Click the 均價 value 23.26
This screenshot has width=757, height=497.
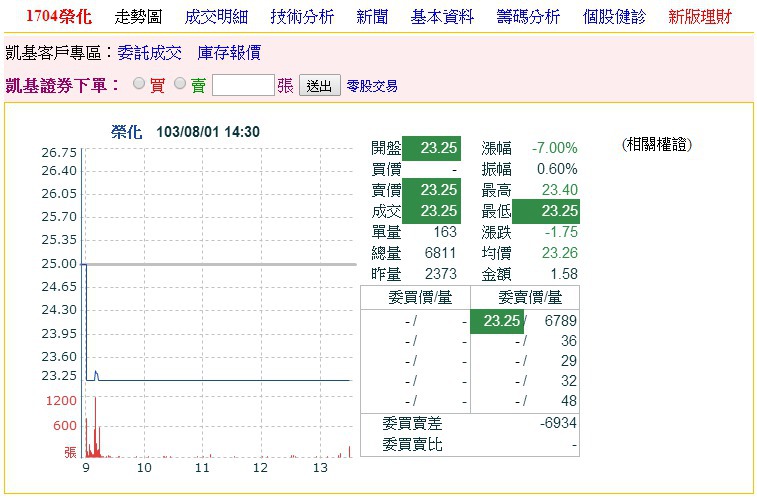560,253
